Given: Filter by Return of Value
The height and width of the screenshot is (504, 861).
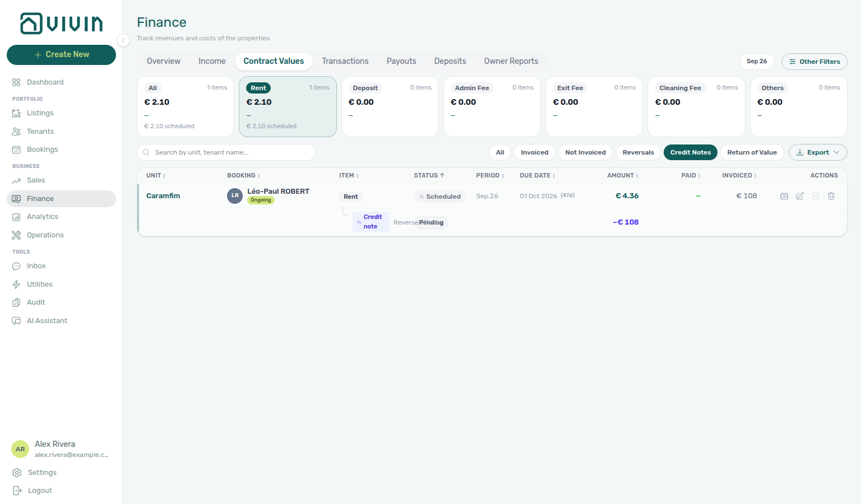Looking at the screenshot, I should click(752, 152).
